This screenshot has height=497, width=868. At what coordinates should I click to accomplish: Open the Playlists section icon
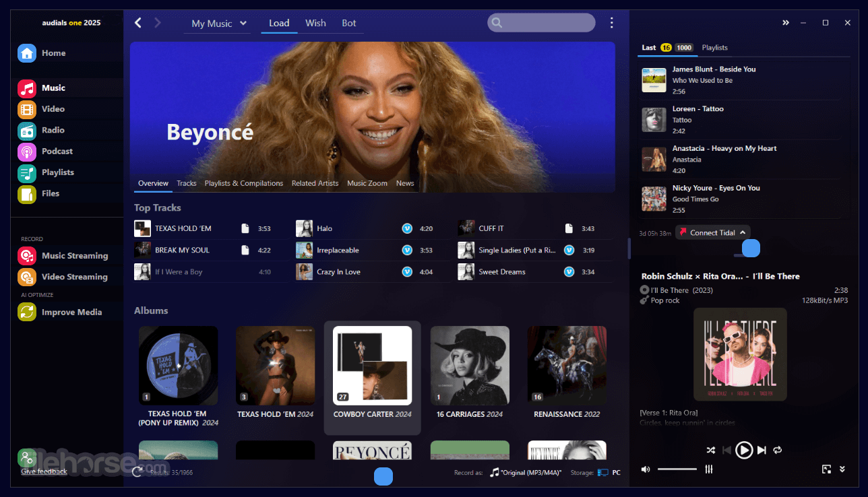point(27,172)
